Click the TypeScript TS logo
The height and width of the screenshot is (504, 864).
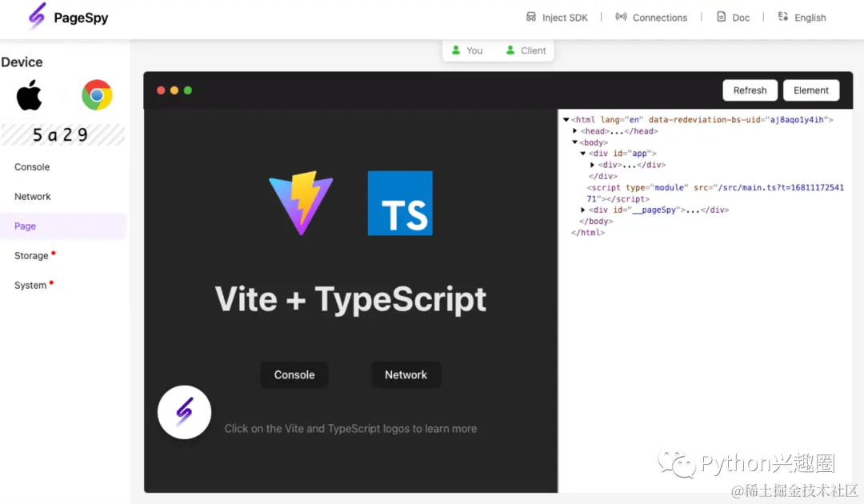pyautogui.click(x=400, y=202)
